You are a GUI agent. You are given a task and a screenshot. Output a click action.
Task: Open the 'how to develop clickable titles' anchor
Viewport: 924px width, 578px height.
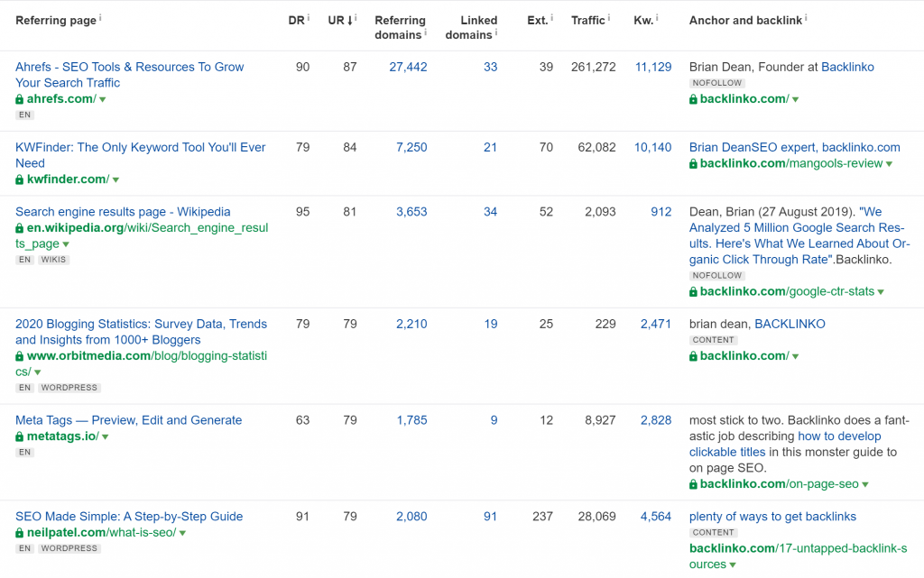pos(786,445)
